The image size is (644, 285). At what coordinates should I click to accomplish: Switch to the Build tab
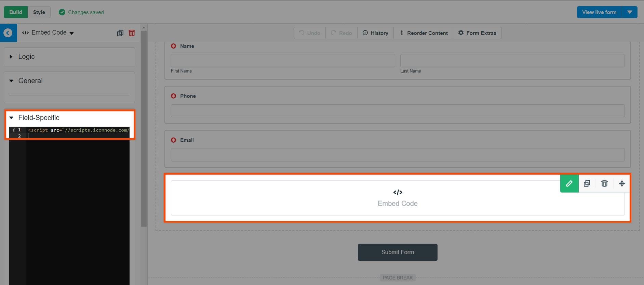[x=15, y=12]
